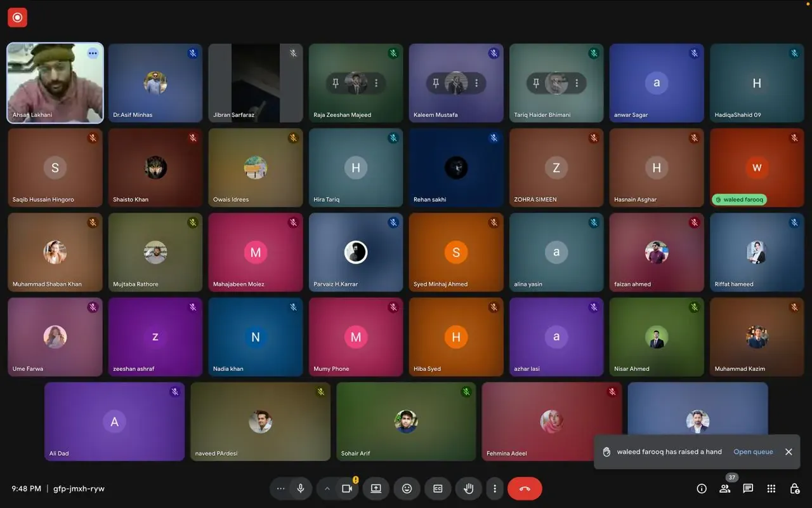Viewport: 812px width, 508px height.
Task: Expand video settings caret next to camera
Action: click(327, 488)
